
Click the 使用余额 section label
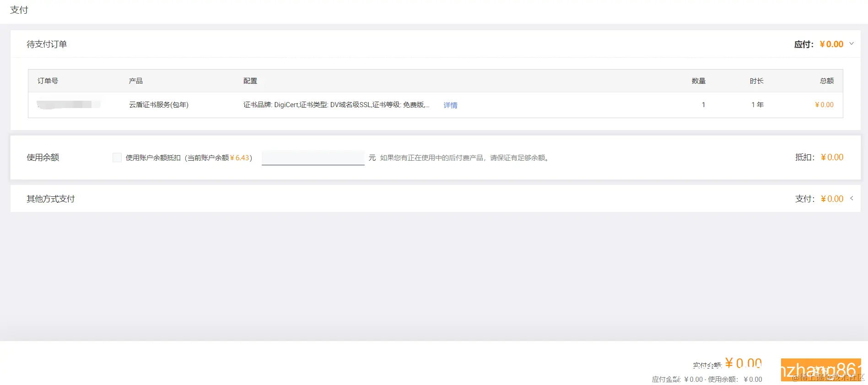pyautogui.click(x=43, y=157)
